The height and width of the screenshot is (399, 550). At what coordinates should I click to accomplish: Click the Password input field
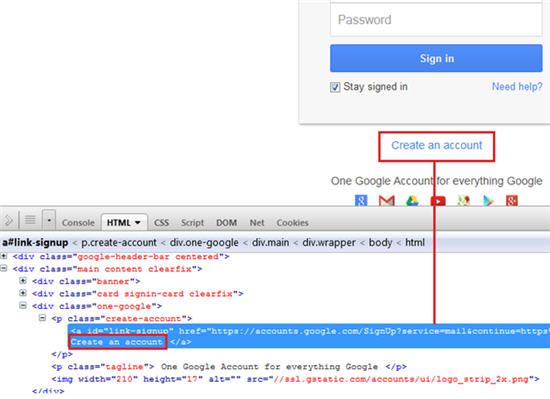[x=436, y=20]
